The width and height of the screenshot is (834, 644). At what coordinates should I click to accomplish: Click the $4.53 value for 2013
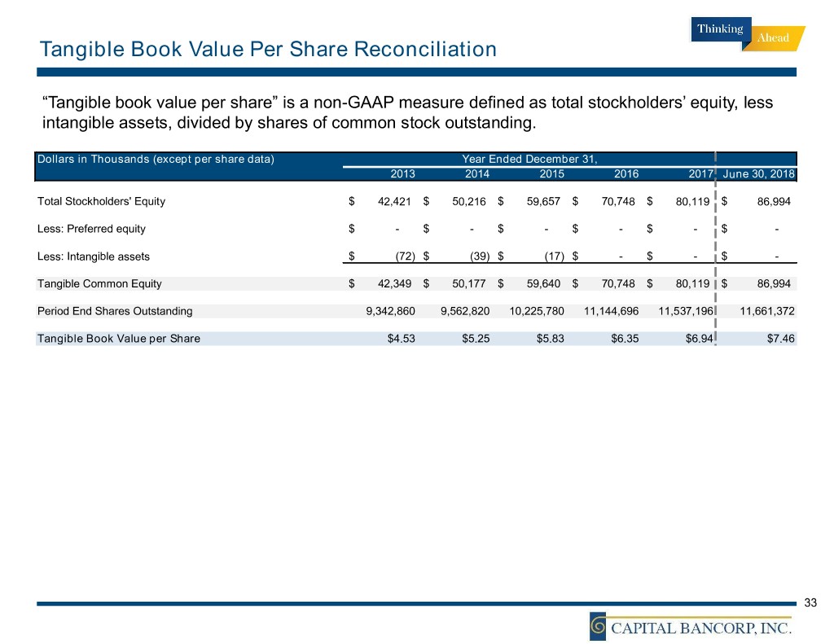[402, 339]
